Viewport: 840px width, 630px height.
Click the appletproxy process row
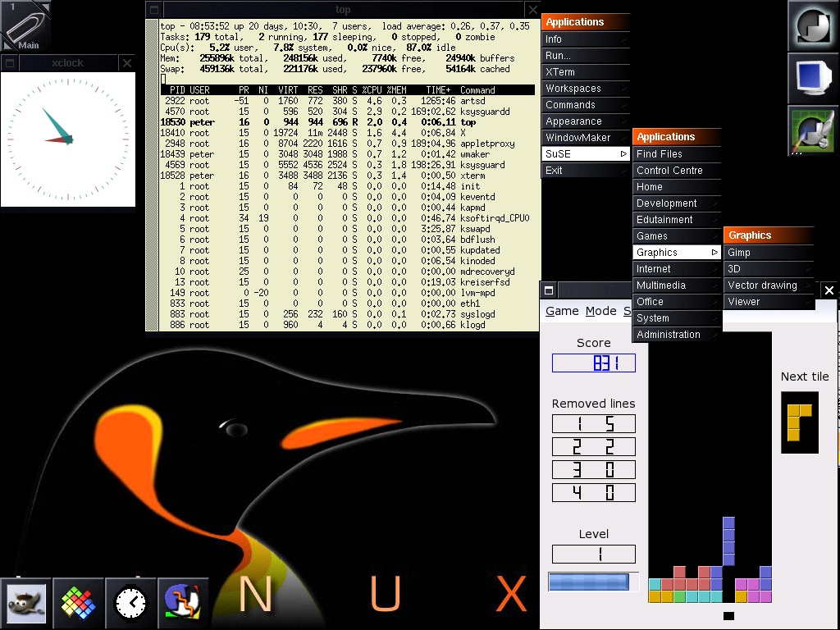pyautogui.click(x=347, y=144)
